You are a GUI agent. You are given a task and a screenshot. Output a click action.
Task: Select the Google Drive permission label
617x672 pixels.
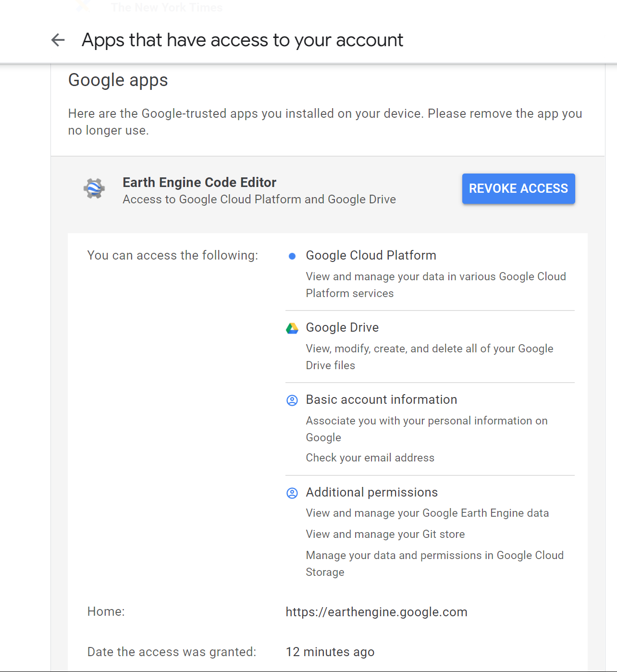[342, 327]
